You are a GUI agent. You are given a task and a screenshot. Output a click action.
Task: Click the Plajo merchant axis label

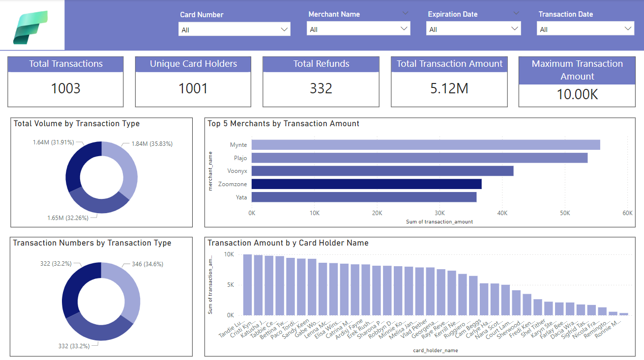(240, 158)
